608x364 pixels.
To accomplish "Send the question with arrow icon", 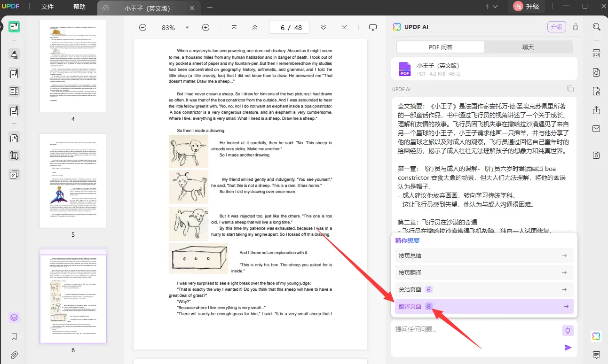I will (x=568, y=348).
